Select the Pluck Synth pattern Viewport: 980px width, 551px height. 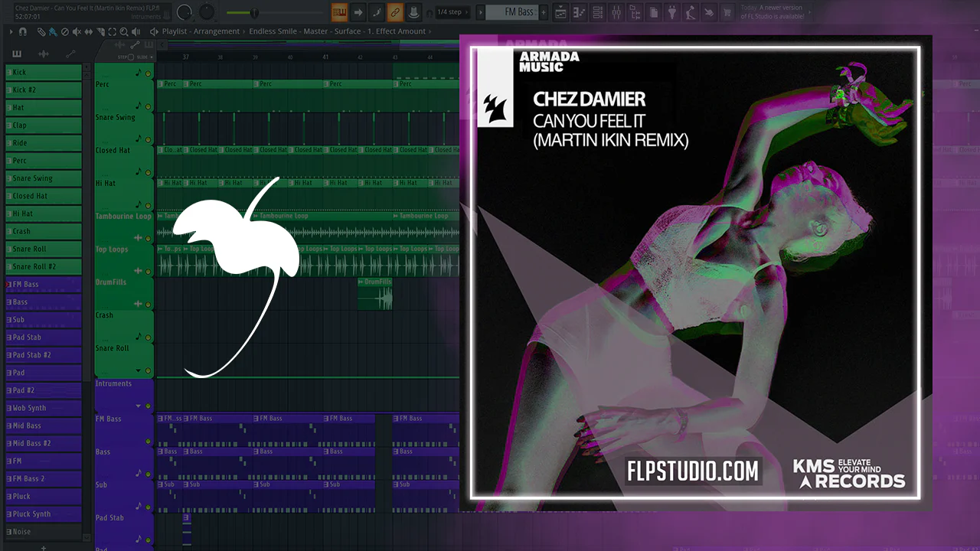coord(44,514)
